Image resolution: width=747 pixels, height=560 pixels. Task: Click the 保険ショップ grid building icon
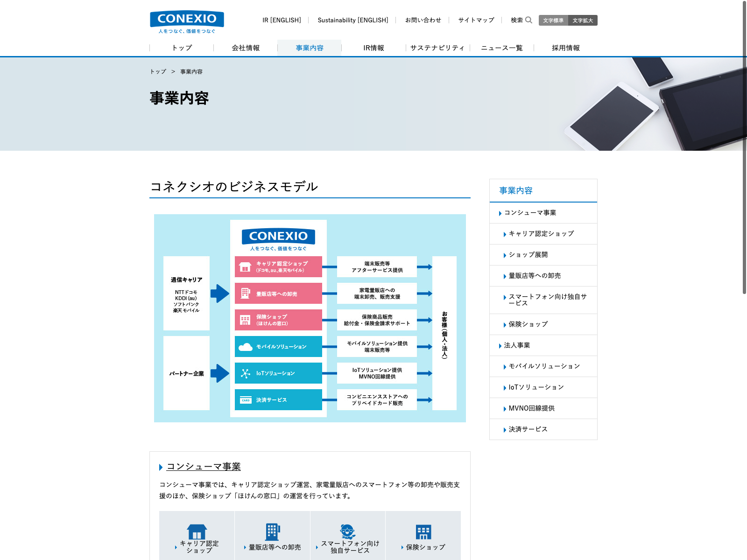[x=423, y=532]
